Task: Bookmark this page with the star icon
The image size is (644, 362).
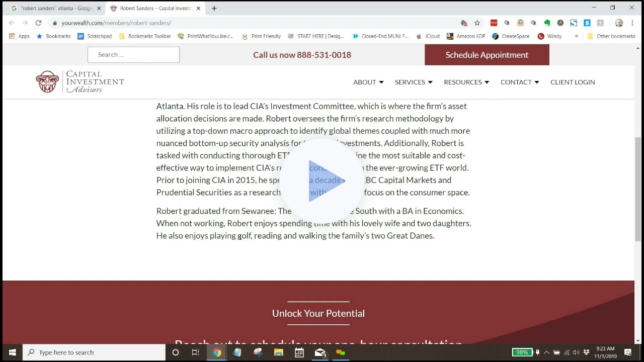Action: (477, 23)
